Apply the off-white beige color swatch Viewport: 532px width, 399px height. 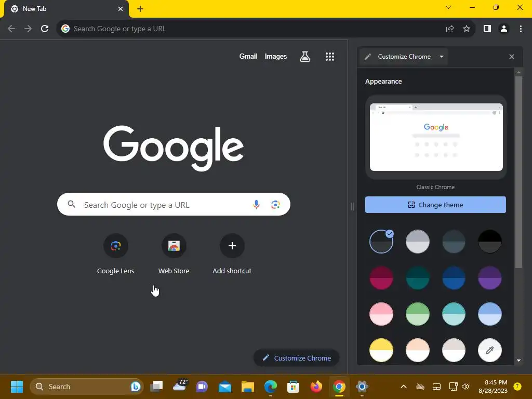[454, 350]
